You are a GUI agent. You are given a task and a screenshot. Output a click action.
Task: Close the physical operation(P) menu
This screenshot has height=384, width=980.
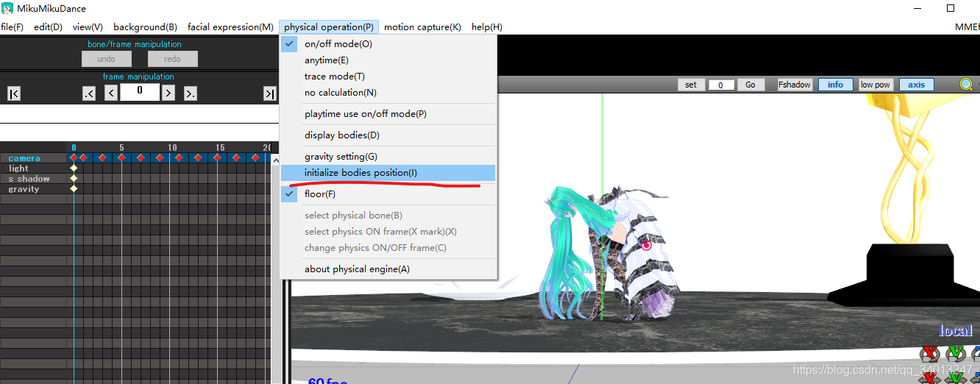click(x=329, y=27)
